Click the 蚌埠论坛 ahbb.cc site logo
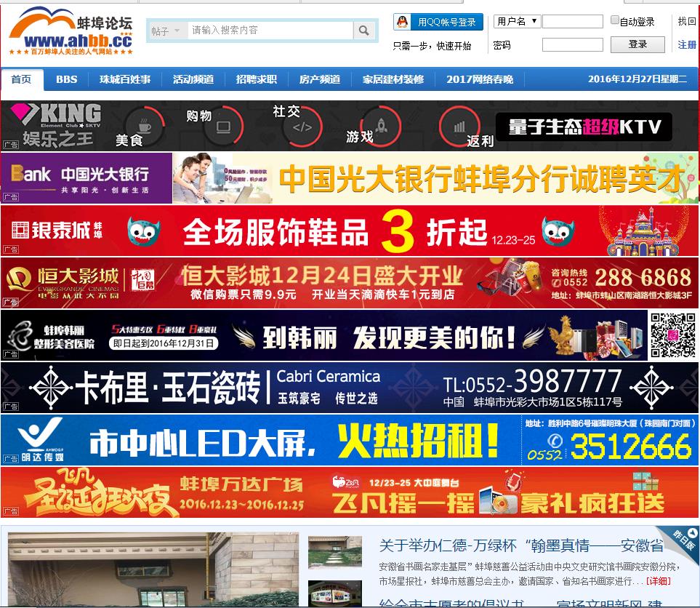This screenshot has height=608, width=700. (71, 31)
